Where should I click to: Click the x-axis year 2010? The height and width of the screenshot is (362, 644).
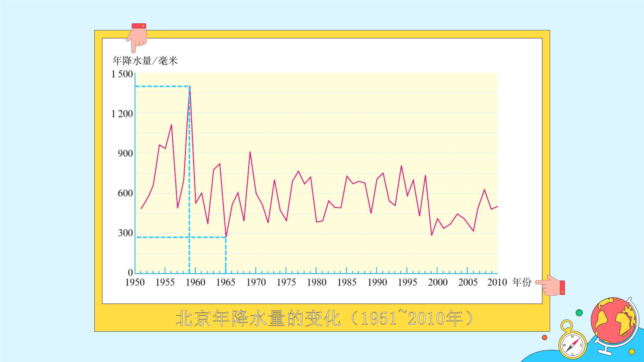tap(497, 282)
